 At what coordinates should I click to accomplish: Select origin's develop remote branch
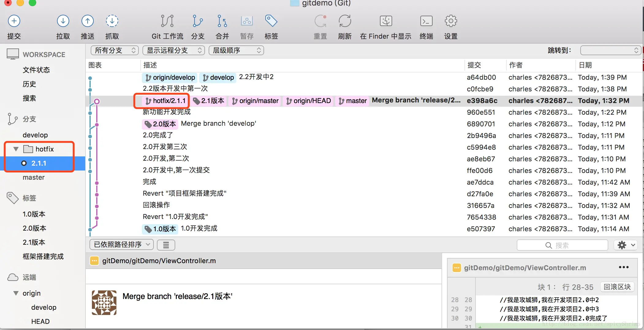coord(44,307)
